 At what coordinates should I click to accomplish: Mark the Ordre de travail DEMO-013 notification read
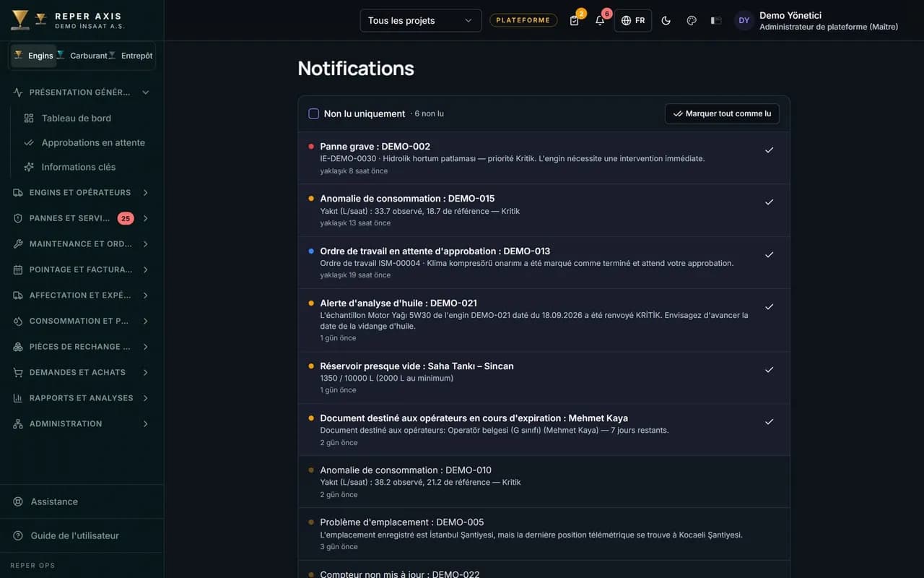[769, 254]
